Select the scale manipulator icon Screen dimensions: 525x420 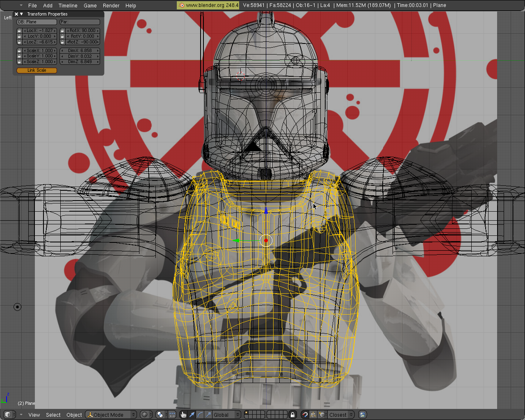pyautogui.click(x=208, y=415)
